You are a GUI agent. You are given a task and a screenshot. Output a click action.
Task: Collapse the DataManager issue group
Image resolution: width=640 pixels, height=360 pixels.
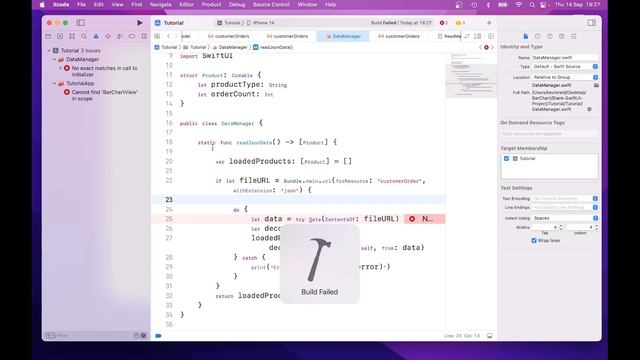(x=54, y=60)
